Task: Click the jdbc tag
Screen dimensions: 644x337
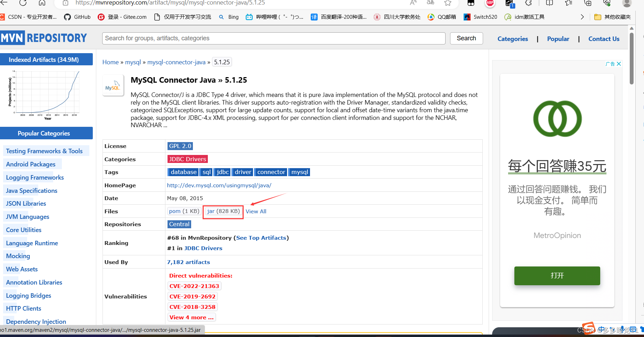Action: coord(222,172)
